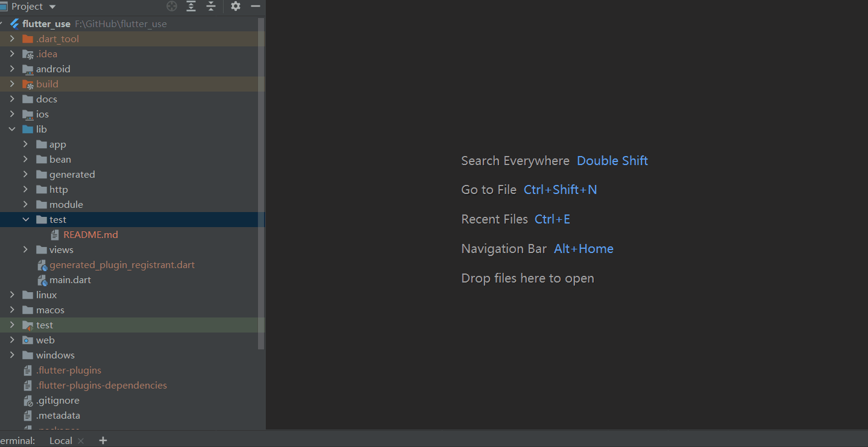Click .metadata file icon
This screenshot has width=868, height=447.
coord(28,415)
